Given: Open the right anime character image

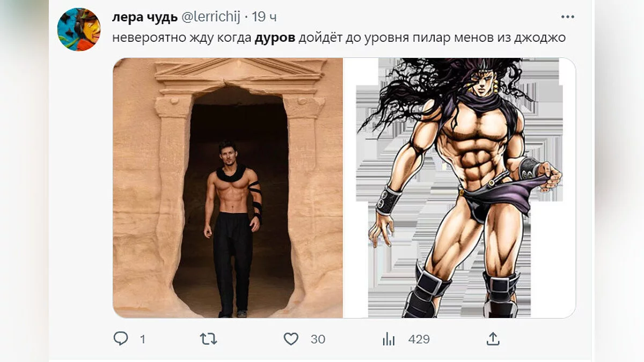Looking at the screenshot, I should coord(459,188).
